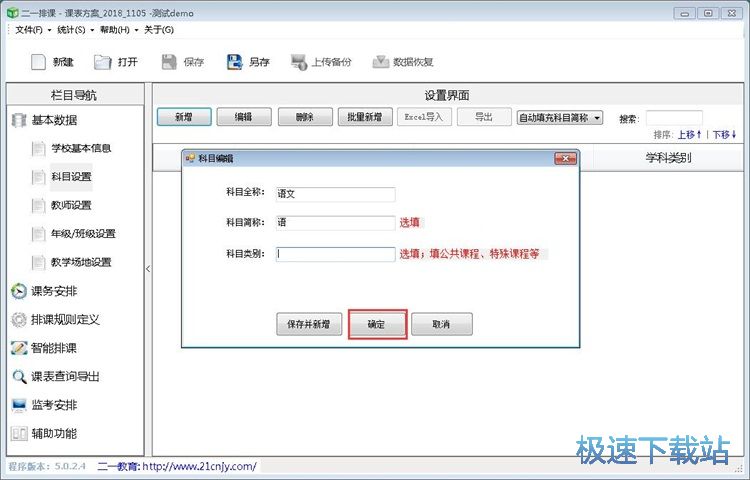Open the 关于(G) menu
750x480 pixels.
click(159, 30)
